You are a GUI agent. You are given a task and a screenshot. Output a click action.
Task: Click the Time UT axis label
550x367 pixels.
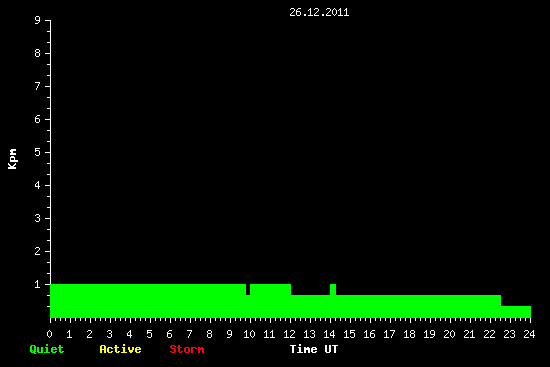314,349
